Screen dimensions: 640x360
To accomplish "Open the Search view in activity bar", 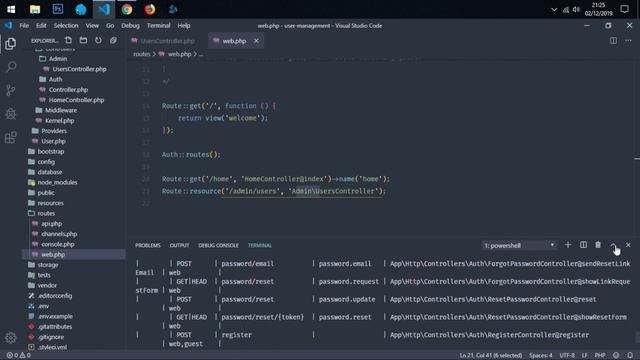I will (x=11, y=67).
